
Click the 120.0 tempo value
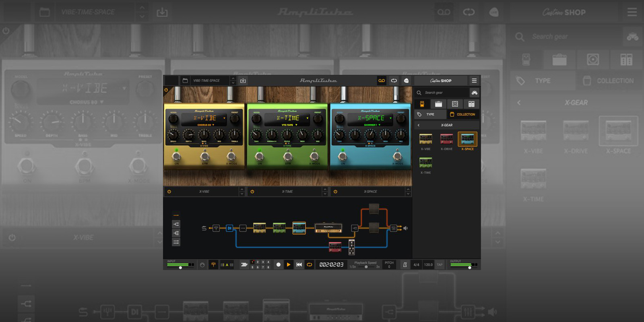click(428, 265)
